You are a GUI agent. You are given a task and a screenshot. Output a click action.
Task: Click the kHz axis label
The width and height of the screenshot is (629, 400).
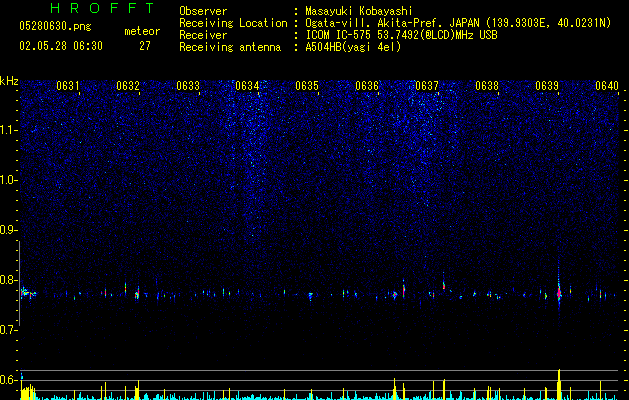[9, 81]
